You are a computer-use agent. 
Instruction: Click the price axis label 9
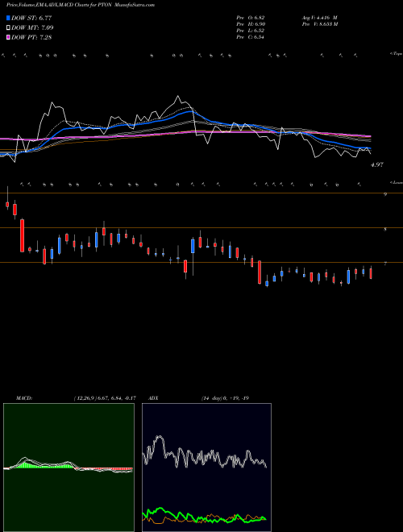point(385,194)
